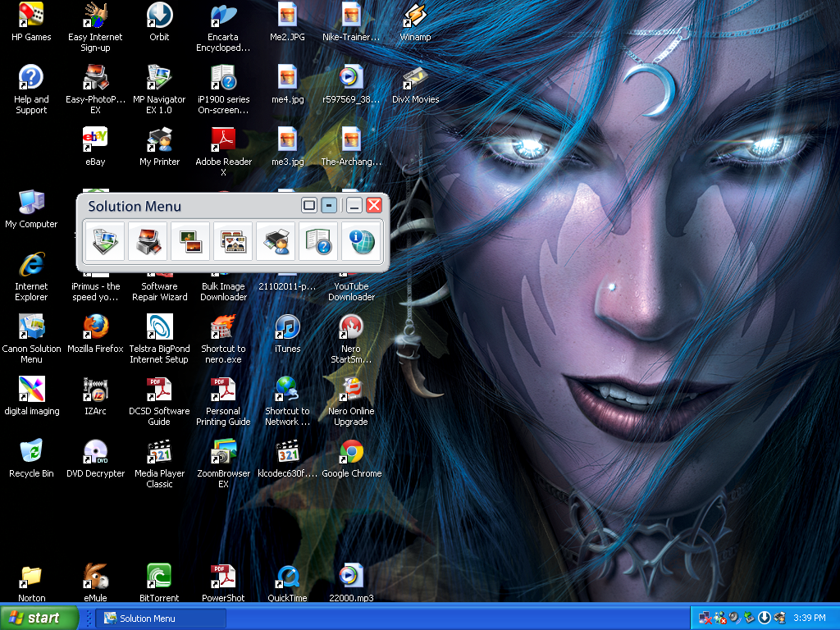The width and height of the screenshot is (840, 630).
Task: Click the globe information icon in Solution Menu
Action: (361, 241)
